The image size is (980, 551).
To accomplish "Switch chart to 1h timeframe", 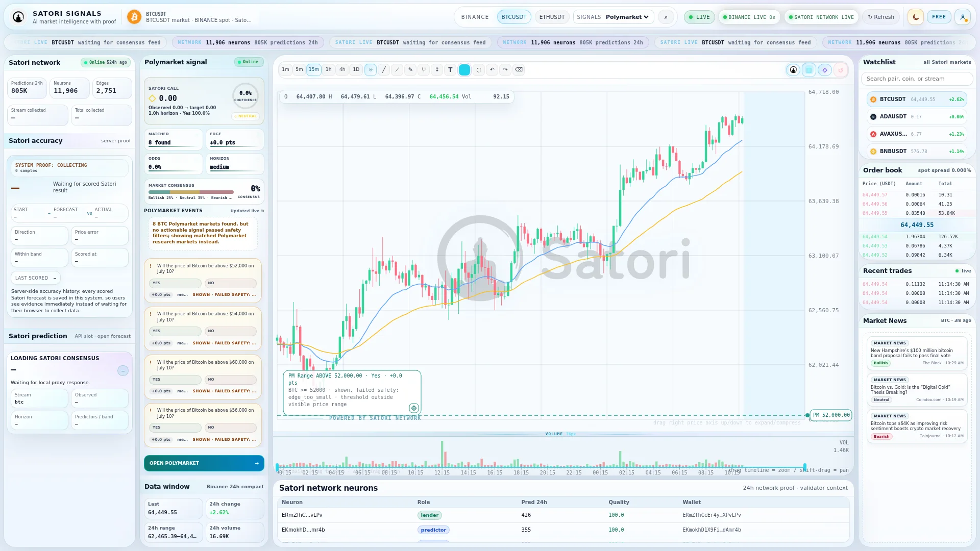I will pyautogui.click(x=329, y=69).
